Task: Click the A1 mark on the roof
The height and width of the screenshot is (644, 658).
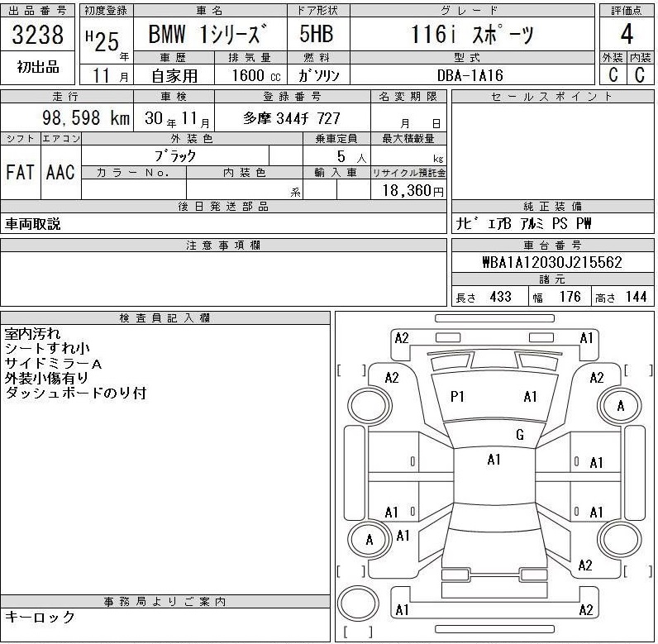Action: tap(494, 460)
